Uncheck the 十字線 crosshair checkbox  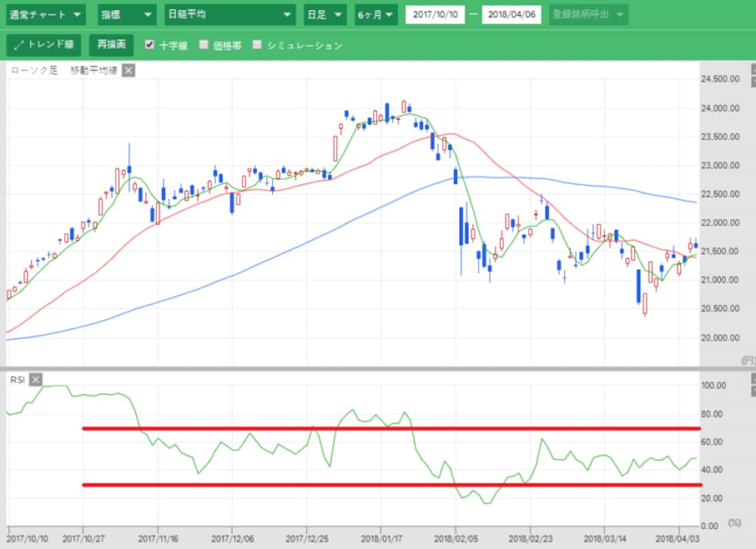point(150,45)
